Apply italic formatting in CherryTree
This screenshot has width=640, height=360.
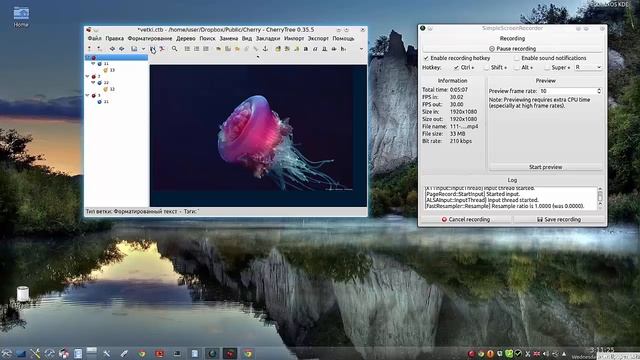[315, 49]
